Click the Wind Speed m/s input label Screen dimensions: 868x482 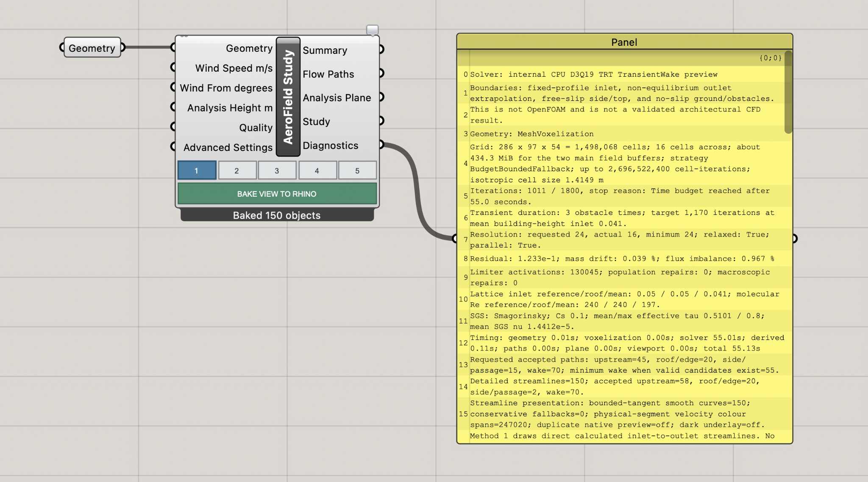tap(234, 68)
